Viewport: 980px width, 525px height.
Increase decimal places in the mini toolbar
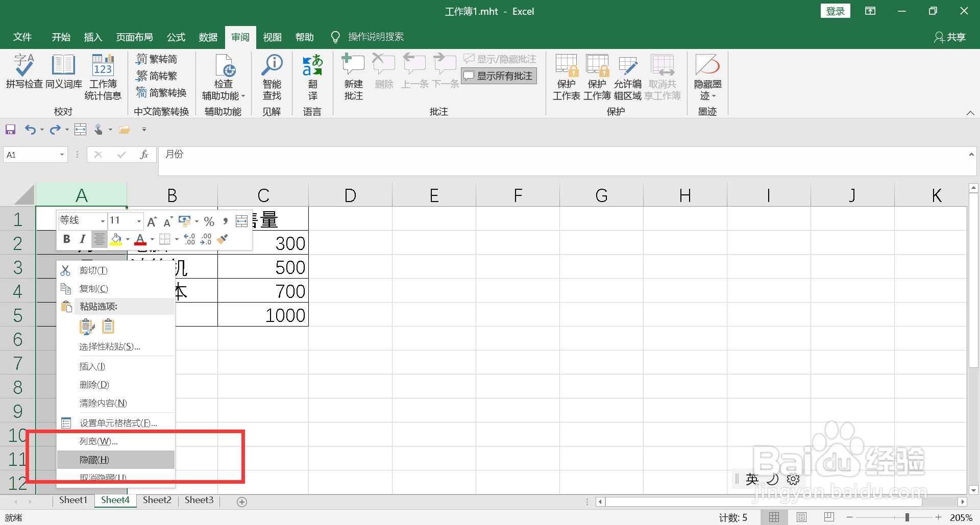(189, 239)
